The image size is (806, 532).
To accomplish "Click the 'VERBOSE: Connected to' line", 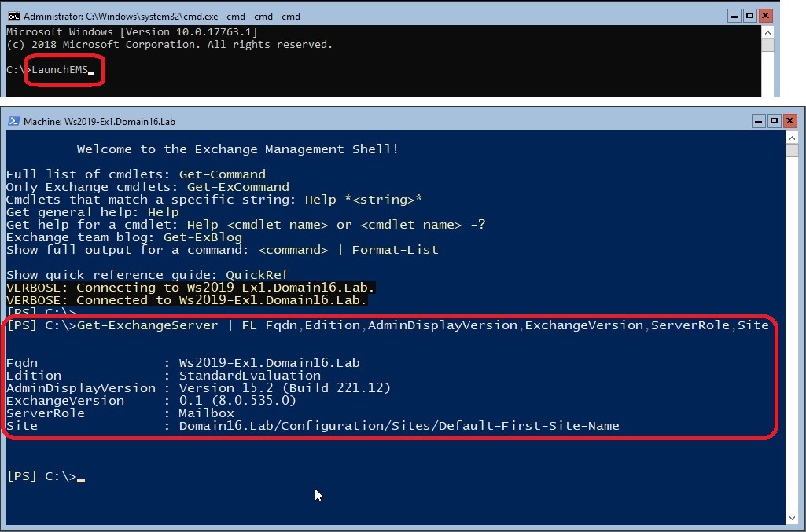I will pyautogui.click(x=186, y=300).
